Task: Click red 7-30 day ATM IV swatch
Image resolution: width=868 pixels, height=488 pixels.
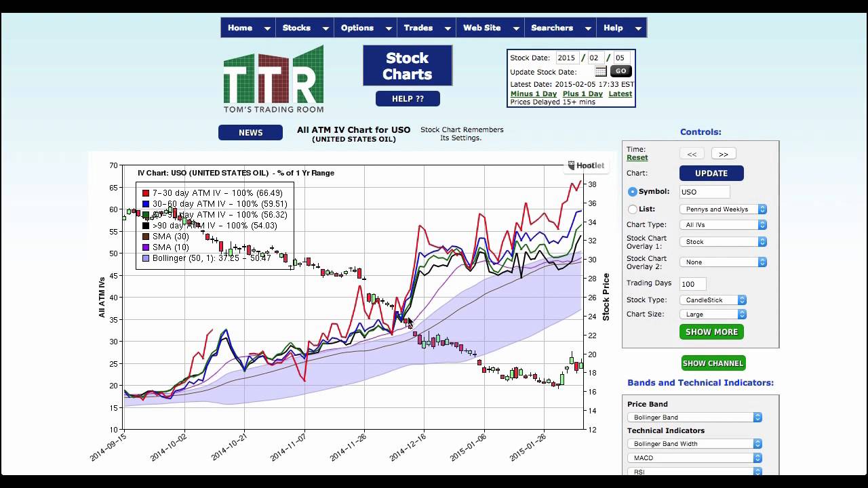Action: pos(146,193)
